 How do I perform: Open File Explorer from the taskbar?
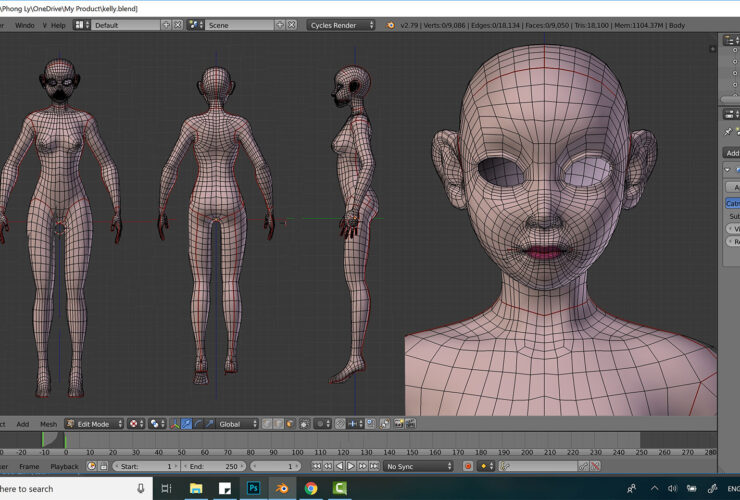[196, 489]
